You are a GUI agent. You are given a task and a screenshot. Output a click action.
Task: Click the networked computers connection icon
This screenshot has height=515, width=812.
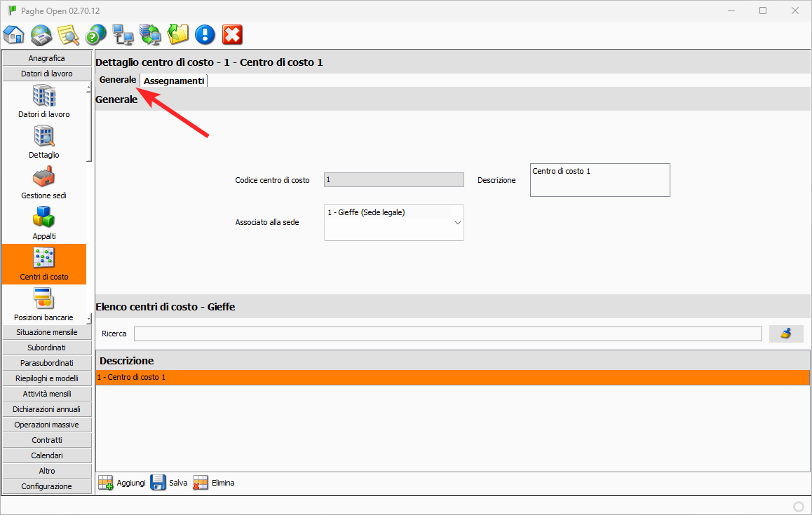point(123,34)
